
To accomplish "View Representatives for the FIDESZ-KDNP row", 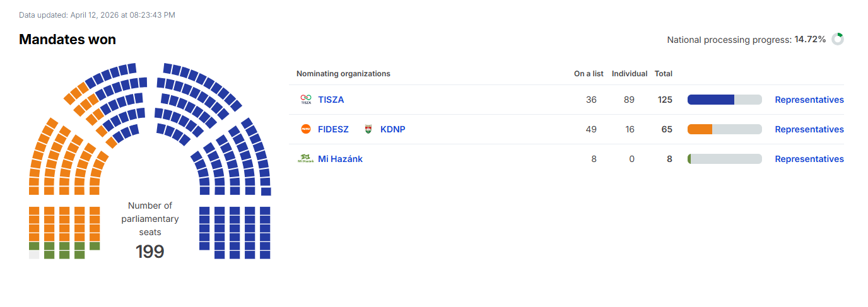I will coord(809,129).
